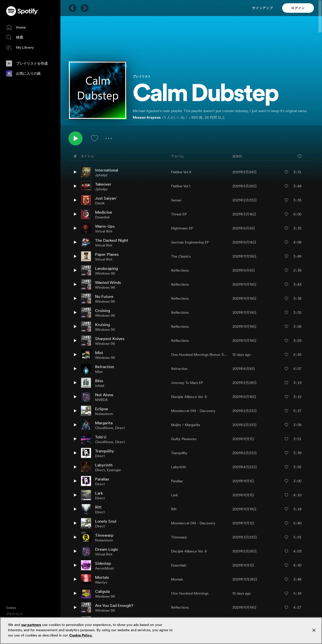This screenshot has width=322, height=644.
Task: Click the Spotify logo
Action: click(22, 11)
